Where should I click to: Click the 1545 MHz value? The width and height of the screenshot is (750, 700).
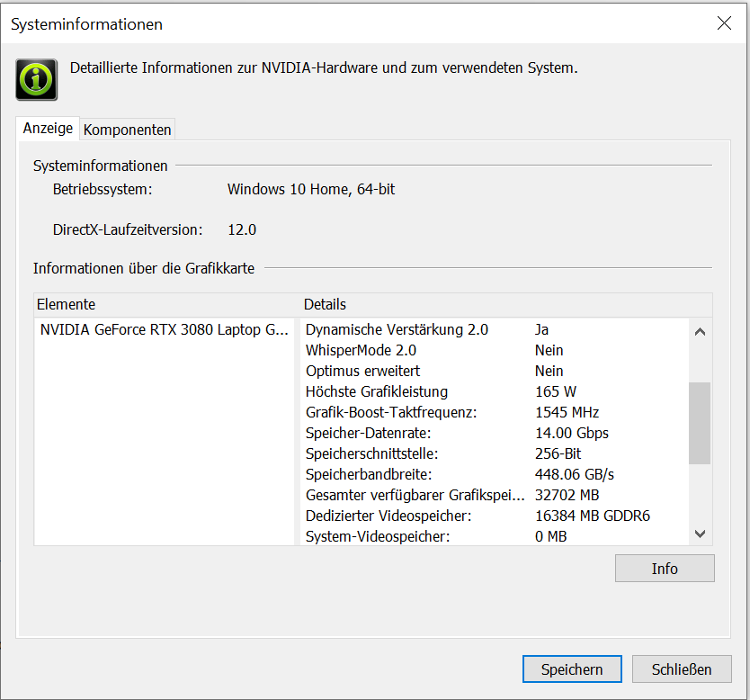click(567, 412)
